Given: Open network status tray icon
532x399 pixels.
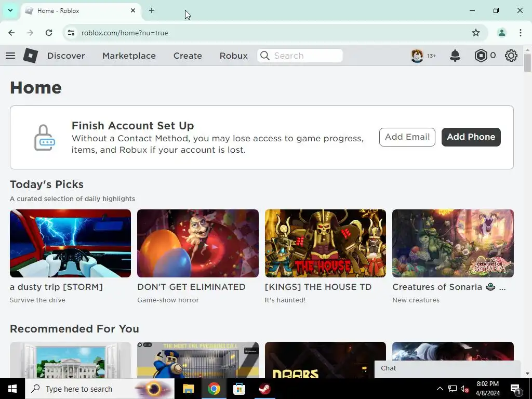Looking at the screenshot, I should click(453, 389).
